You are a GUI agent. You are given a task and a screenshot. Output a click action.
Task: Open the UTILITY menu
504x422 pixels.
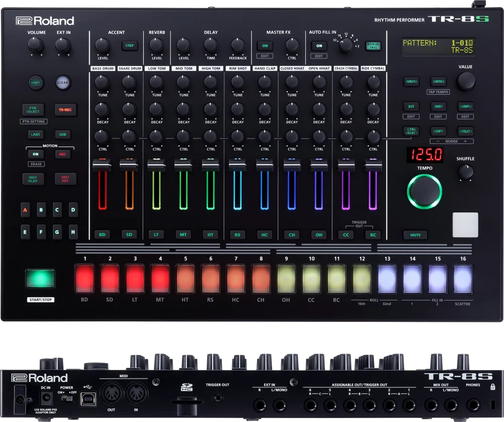(464, 131)
